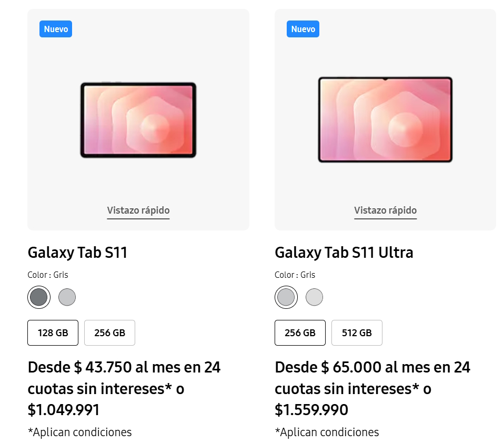504x443 pixels.
Task: Choose 256 GB storage on Galaxy Tab S11 Ultra
Action: point(300,333)
